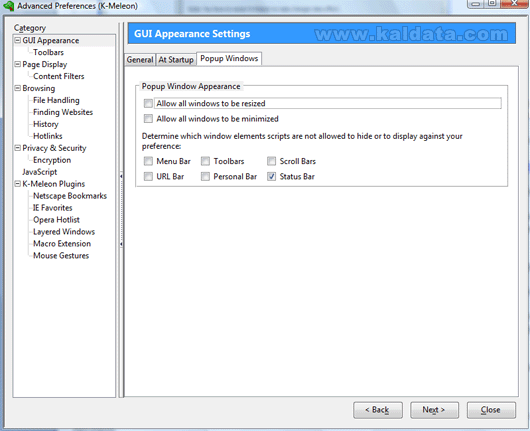
Task: Enable Allow all windows to be resized
Action: pos(148,103)
